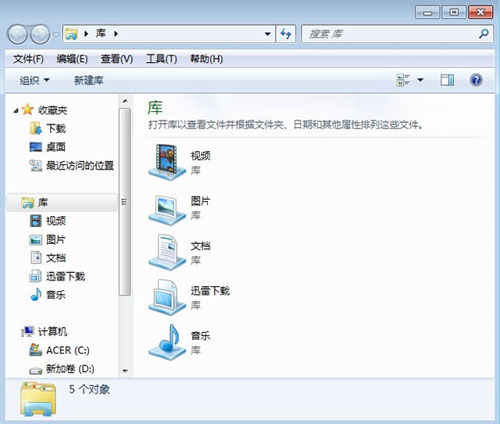The width and height of the screenshot is (500, 424).
Task: Open address bar history dropdown
Action: click(x=267, y=34)
